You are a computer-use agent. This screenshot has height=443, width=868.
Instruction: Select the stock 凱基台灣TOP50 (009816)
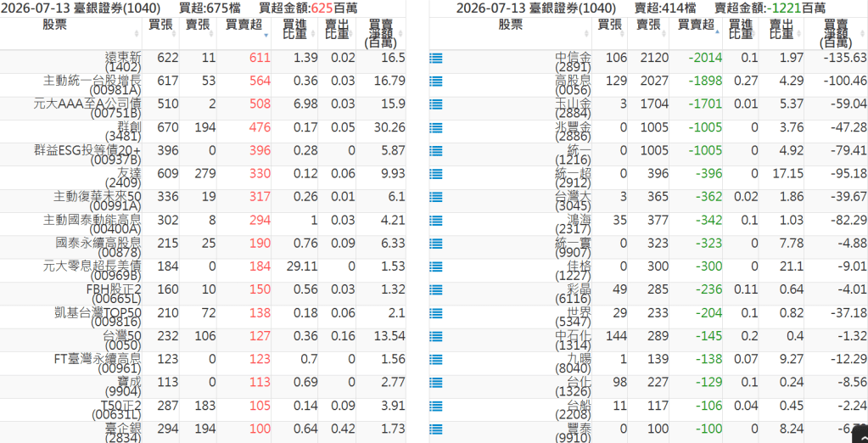[98, 318]
